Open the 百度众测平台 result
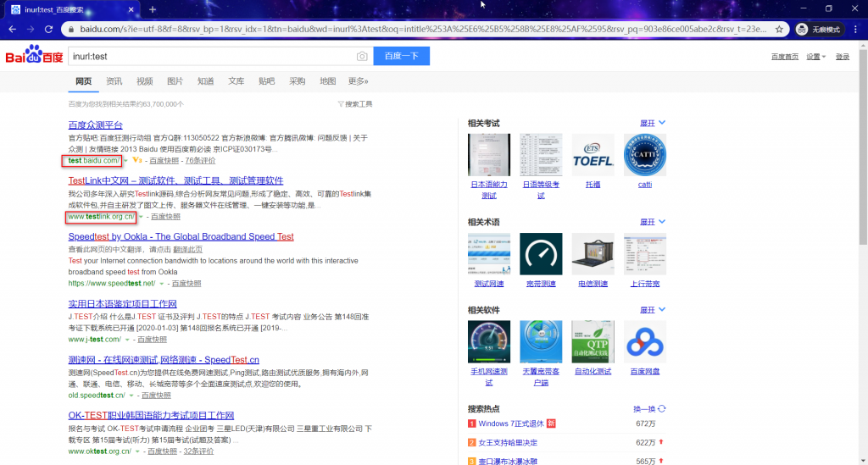Image resolution: width=868 pixels, height=465 pixels. click(95, 125)
